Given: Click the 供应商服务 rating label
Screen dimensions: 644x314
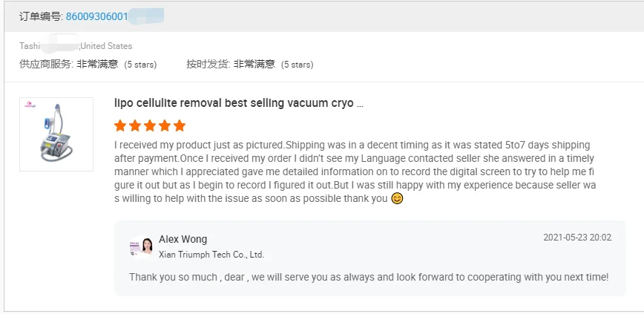Looking at the screenshot, I should tap(46, 65).
